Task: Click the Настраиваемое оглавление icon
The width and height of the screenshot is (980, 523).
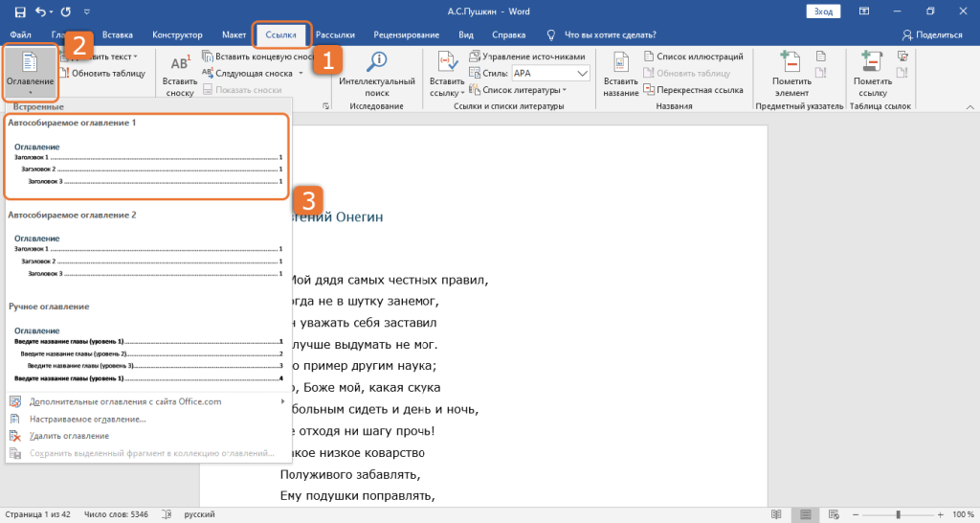Action: point(15,420)
